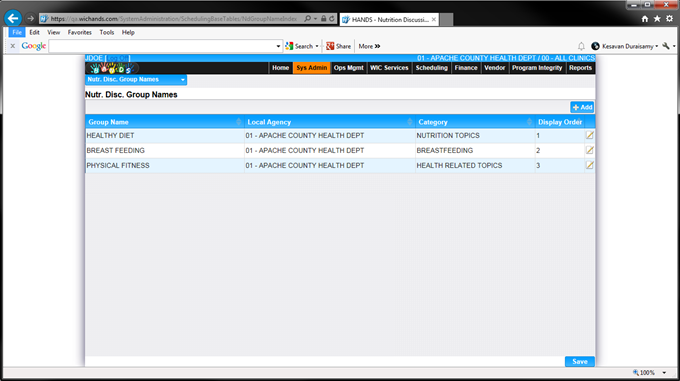Edit the BREAST FEEDING row pencil icon

589,150
